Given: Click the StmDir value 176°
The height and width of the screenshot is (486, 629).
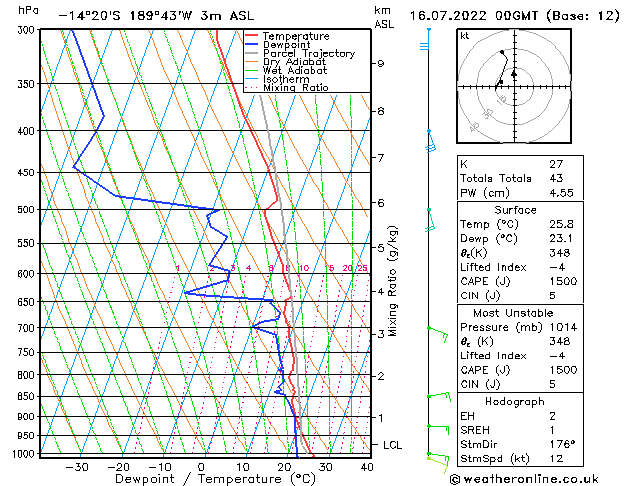Looking at the screenshot, I should [x=562, y=444].
